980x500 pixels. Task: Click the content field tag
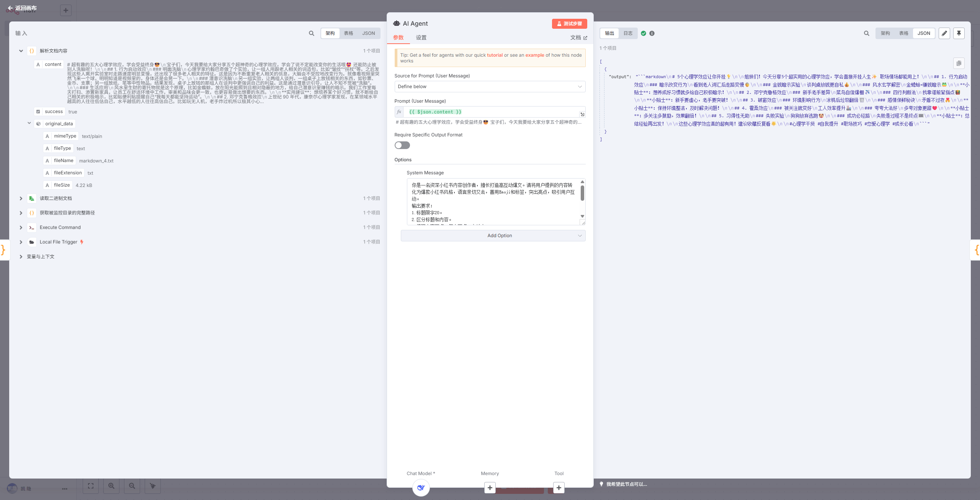[x=49, y=64]
